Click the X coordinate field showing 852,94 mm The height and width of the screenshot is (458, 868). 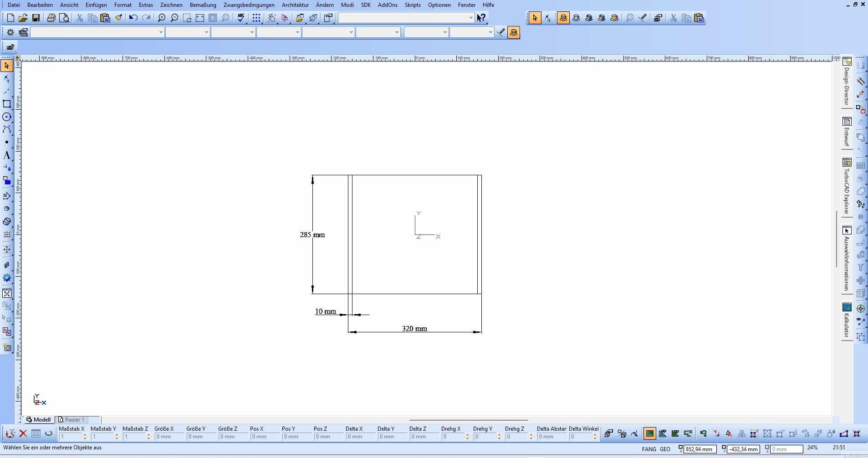pos(700,449)
